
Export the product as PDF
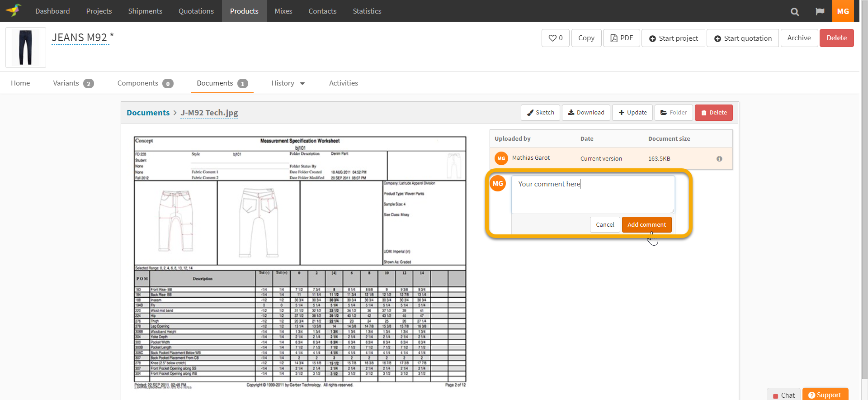pyautogui.click(x=621, y=38)
